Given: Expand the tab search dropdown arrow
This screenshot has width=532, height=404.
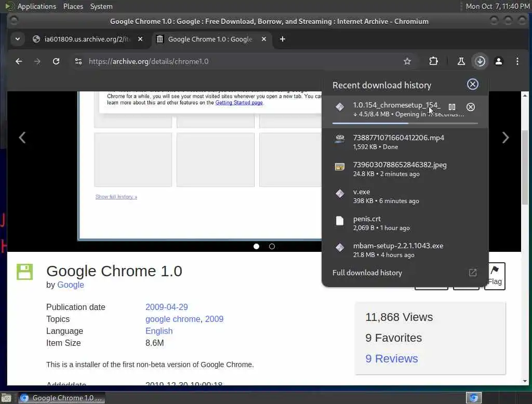Looking at the screenshot, I should (18, 39).
